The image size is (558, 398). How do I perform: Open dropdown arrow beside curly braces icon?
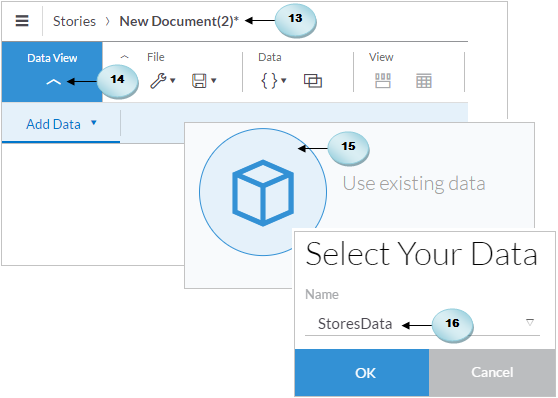pyautogui.click(x=284, y=80)
